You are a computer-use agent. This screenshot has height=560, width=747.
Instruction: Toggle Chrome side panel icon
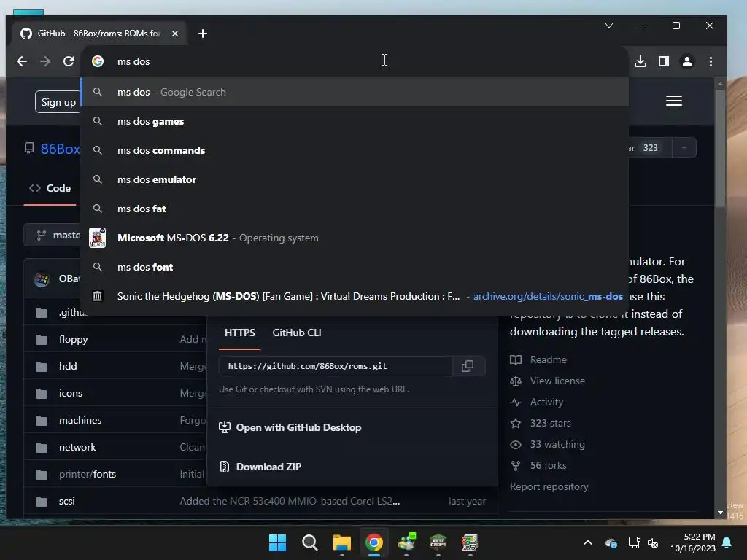pyautogui.click(x=664, y=61)
